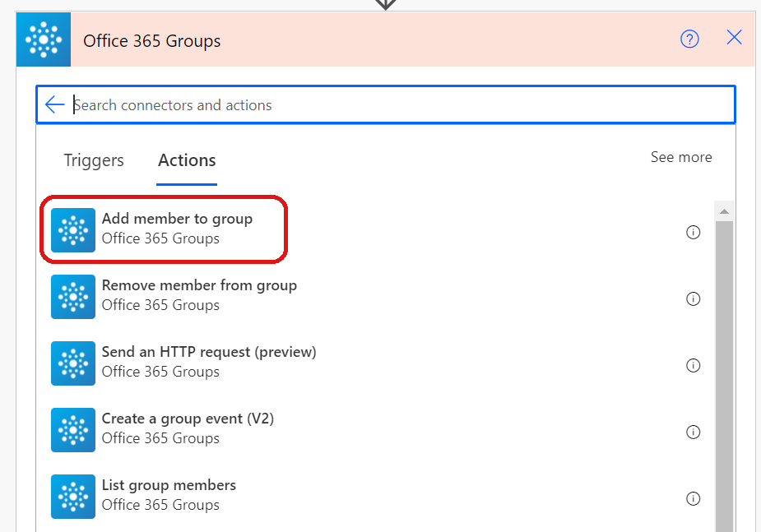Click the Send an HTTP request icon
761x532 pixels.
point(73,363)
